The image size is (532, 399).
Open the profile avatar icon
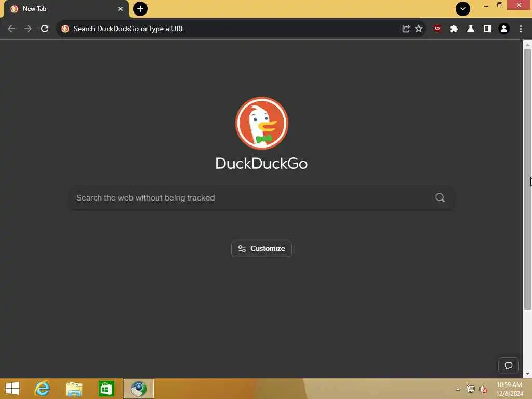click(x=504, y=29)
